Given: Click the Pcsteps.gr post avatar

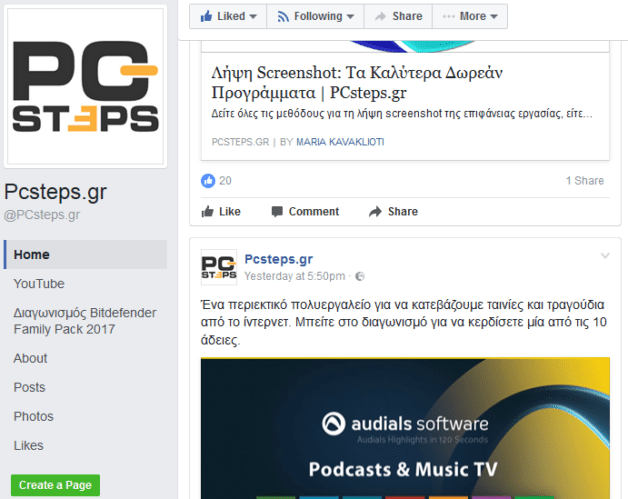Looking at the screenshot, I should coord(219,267).
